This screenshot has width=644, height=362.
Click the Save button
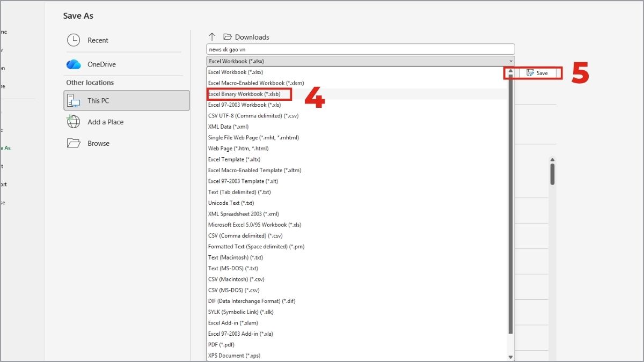(537, 73)
